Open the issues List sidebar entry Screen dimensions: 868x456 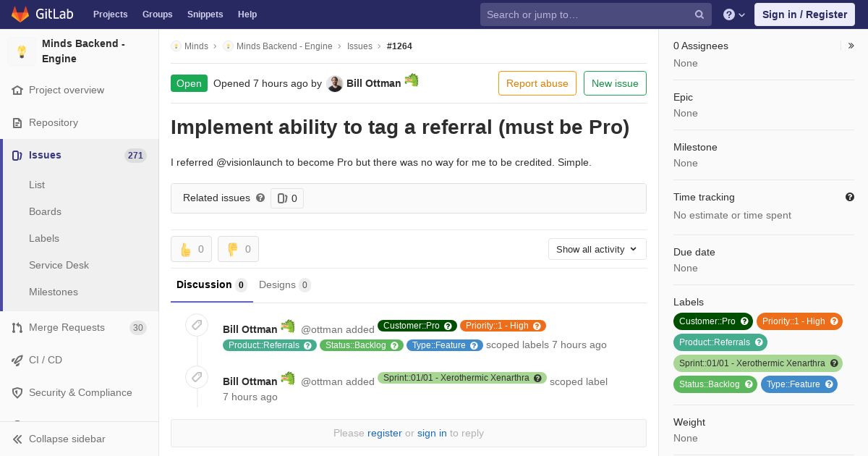coord(37,185)
